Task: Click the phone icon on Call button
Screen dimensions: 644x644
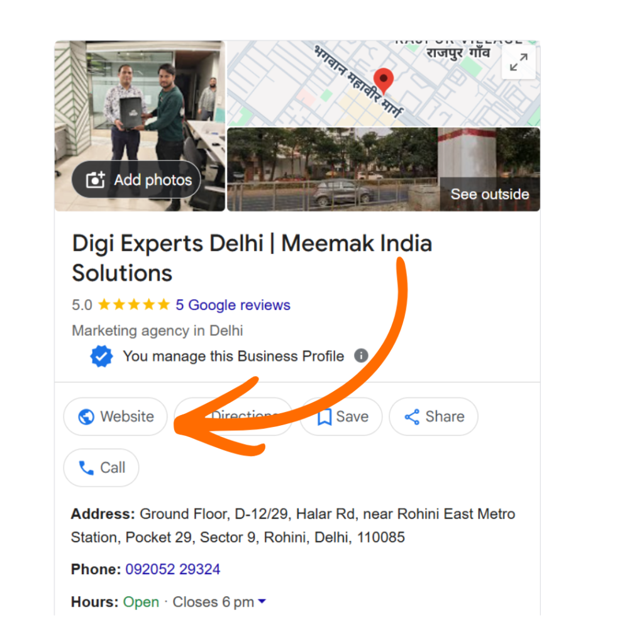Action: pyautogui.click(x=86, y=468)
